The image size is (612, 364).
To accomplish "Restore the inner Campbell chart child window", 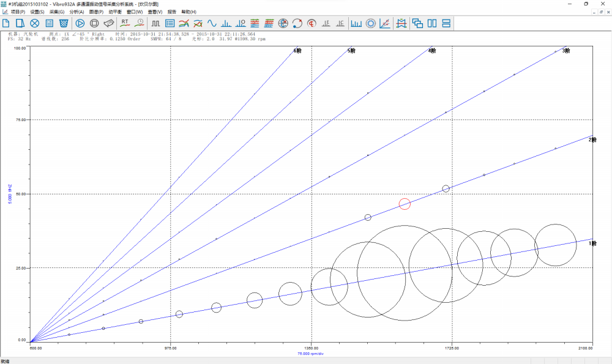I will click(601, 12).
